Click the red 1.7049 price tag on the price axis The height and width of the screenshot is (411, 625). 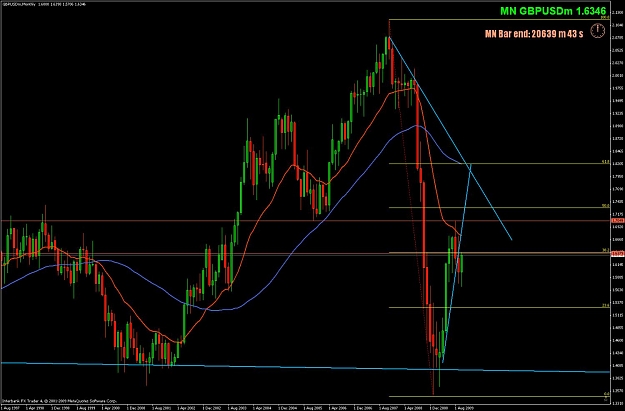[x=617, y=220]
